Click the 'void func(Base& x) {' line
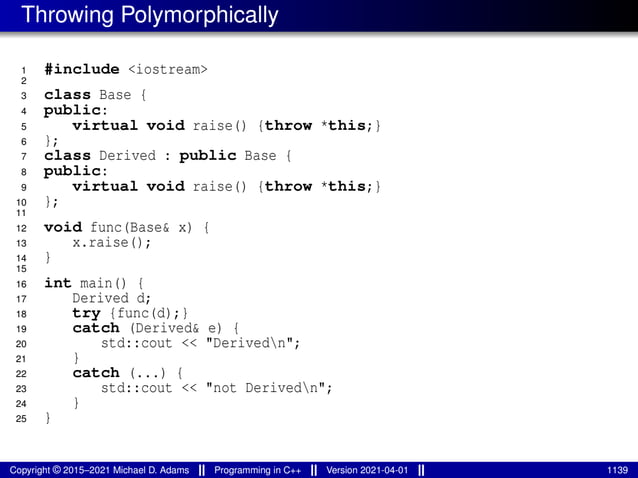The width and height of the screenshot is (638, 478). pyautogui.click(x=127, y=227)
